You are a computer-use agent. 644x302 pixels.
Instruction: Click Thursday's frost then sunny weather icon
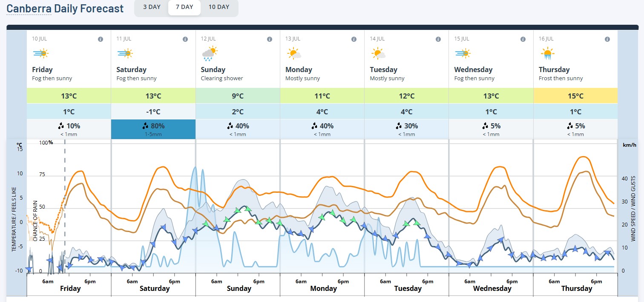coord(547,54)
